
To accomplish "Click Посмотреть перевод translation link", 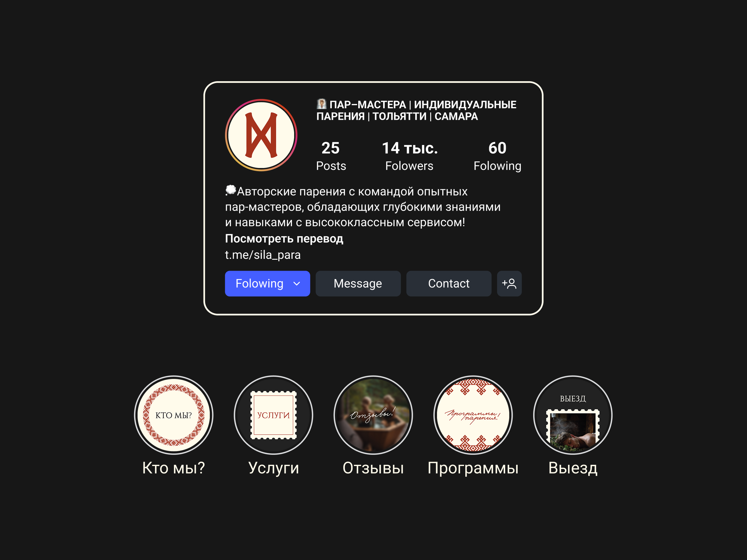I will pyautogui.click(x=284, y=239).
